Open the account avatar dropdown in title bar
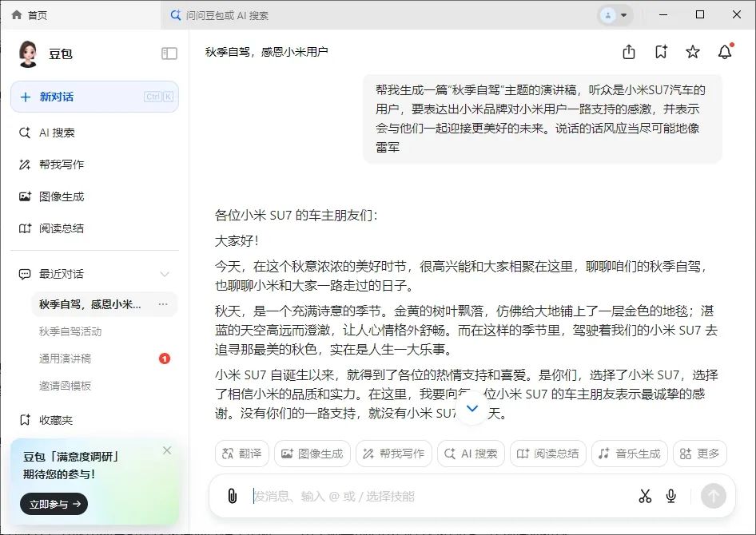Image resolution: width=756 pixels, height=535 pixels. pos(615,15)
